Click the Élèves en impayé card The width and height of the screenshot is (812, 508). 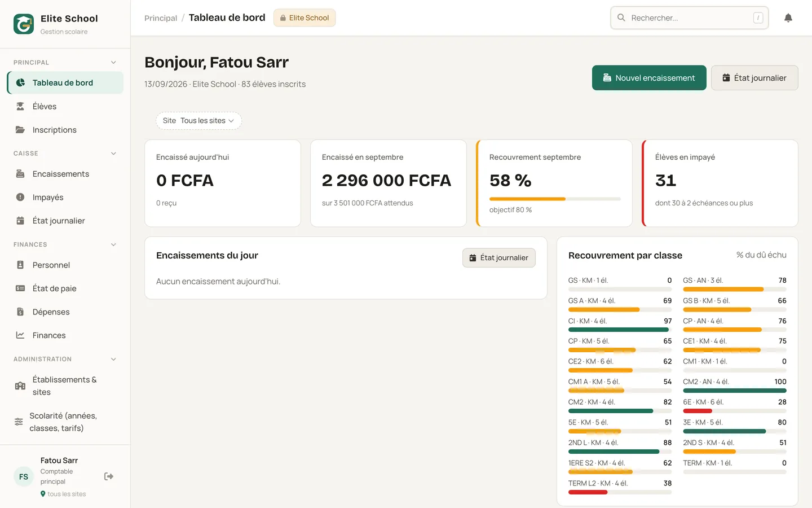pos(720,183)
